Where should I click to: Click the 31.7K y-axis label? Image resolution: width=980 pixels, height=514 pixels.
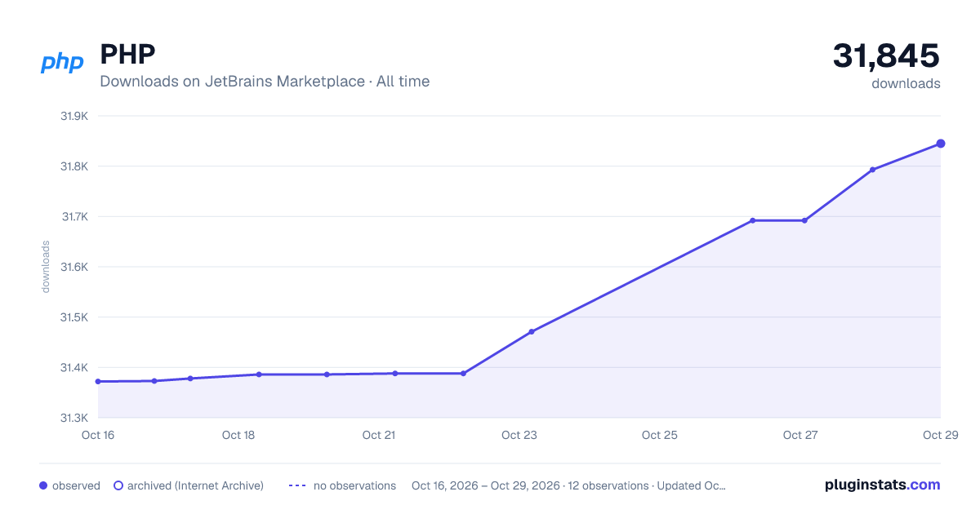click(74, 217)
